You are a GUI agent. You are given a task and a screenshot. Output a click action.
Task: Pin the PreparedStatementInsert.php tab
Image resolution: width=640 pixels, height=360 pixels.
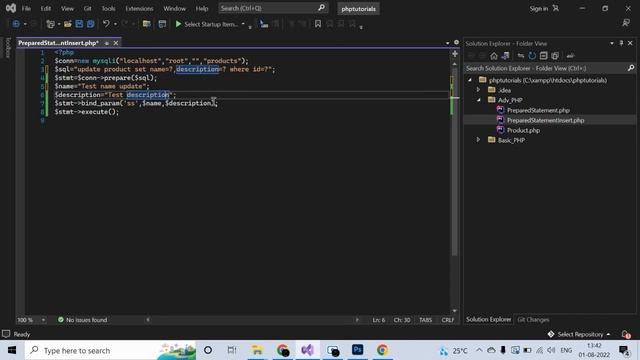(x=107, y=43)
